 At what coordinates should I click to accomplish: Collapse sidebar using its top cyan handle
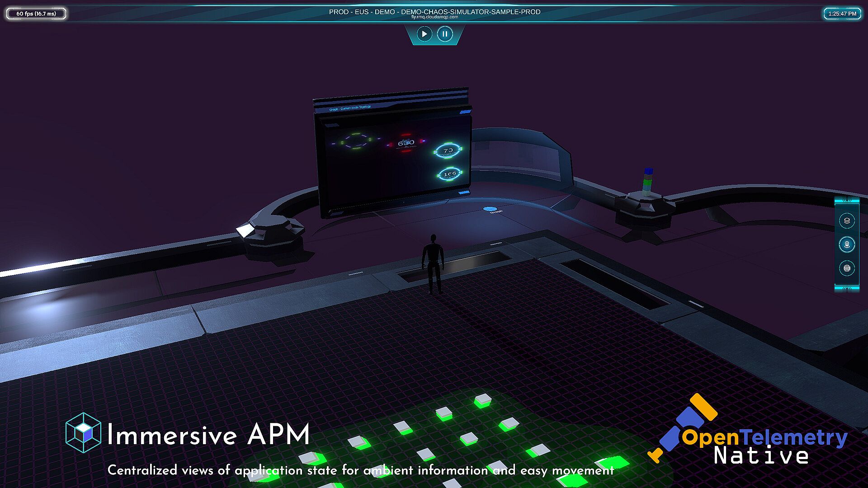(x=847, y=200)
